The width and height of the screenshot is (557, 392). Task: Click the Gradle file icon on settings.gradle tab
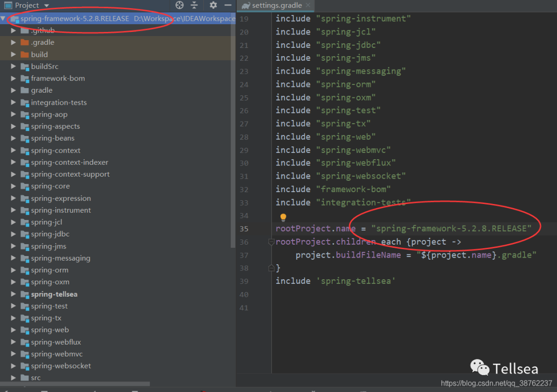point(245,5)
